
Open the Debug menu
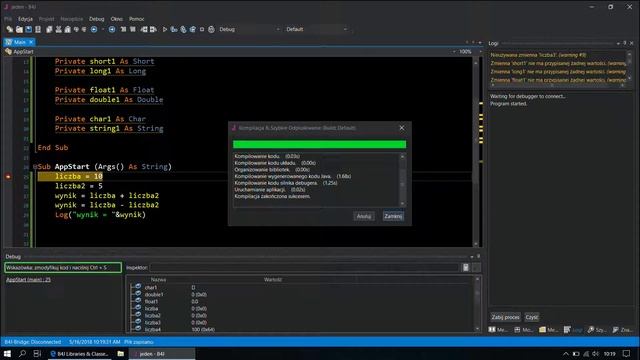pyautogui.click(x=96, y=19)
